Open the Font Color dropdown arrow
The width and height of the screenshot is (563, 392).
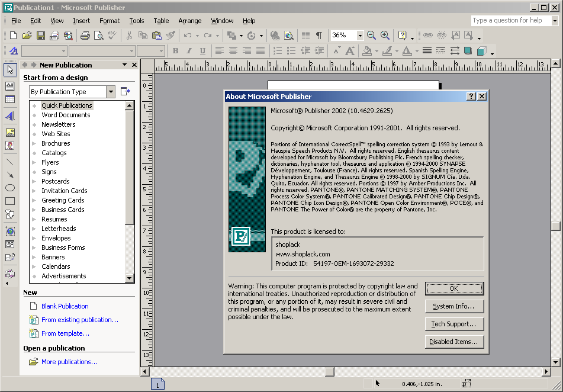click(x=417, y=51)
